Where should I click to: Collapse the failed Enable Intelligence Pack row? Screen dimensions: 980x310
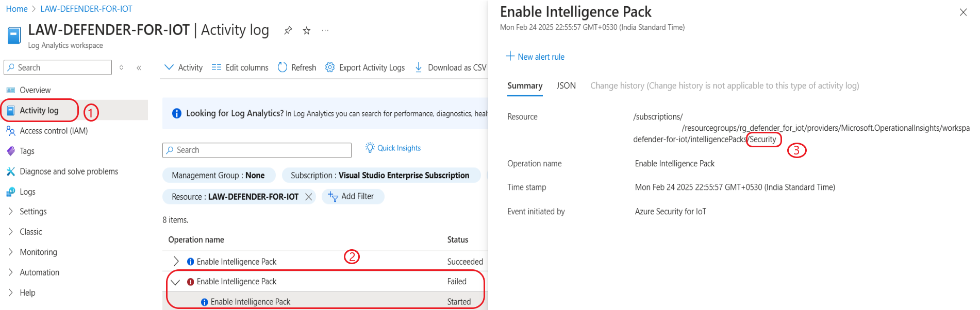176,282
